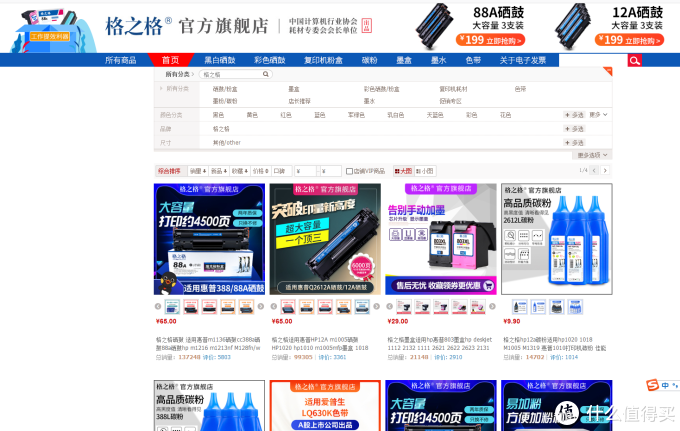This screenshot has width=680, height=431.
Task: Check the 店铺VIP商品 checkbox
Action: pos(349,171)
